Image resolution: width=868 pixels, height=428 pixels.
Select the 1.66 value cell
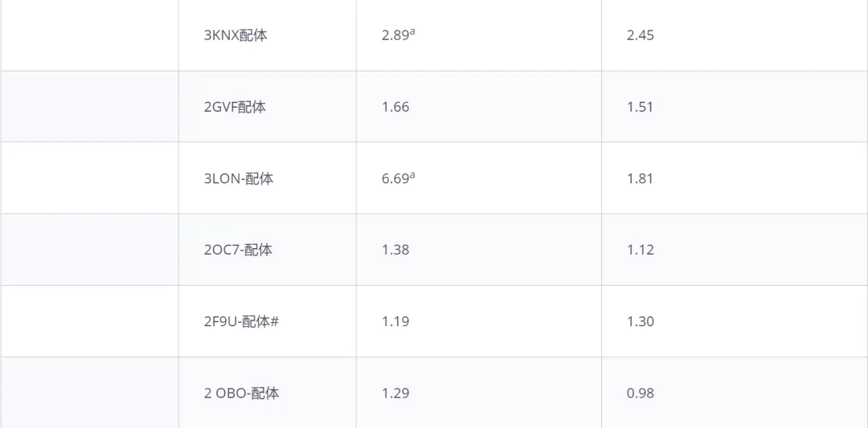tap(479, 107)
